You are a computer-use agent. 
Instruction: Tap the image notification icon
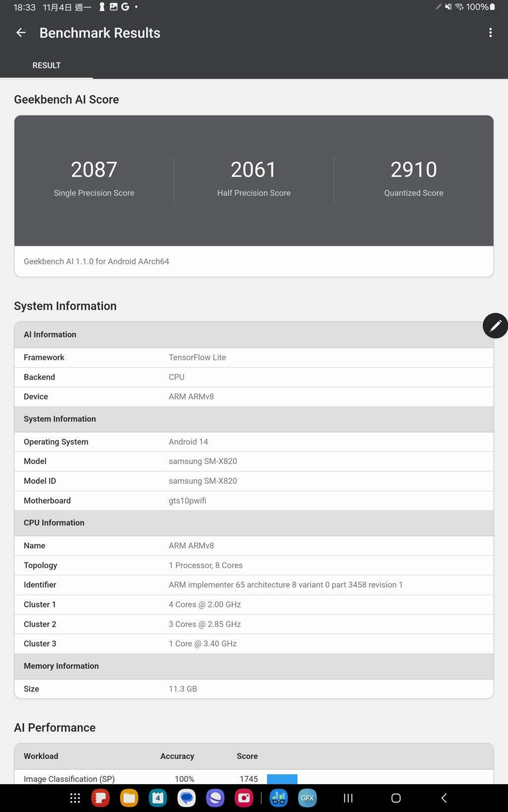pyautogui.click(x=114, y=7)
